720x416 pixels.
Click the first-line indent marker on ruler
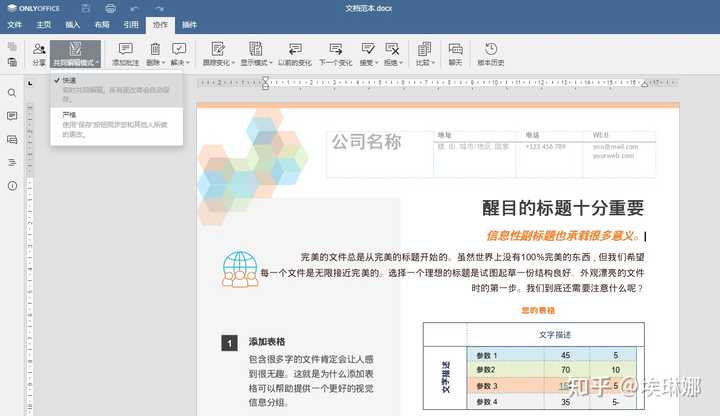click(265, 80)
